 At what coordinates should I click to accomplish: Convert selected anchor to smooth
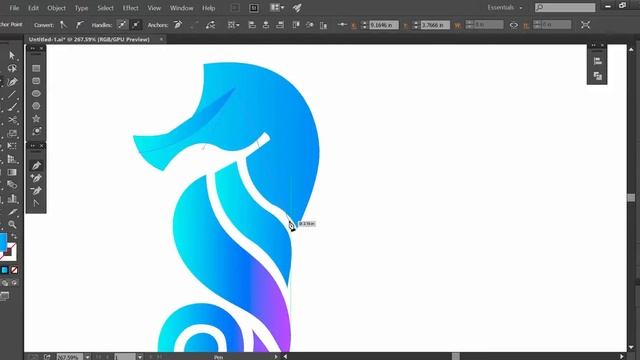click(x=79, y=25)
